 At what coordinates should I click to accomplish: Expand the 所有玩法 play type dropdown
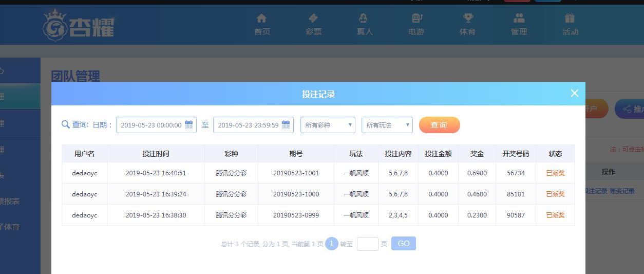(387, 125)
